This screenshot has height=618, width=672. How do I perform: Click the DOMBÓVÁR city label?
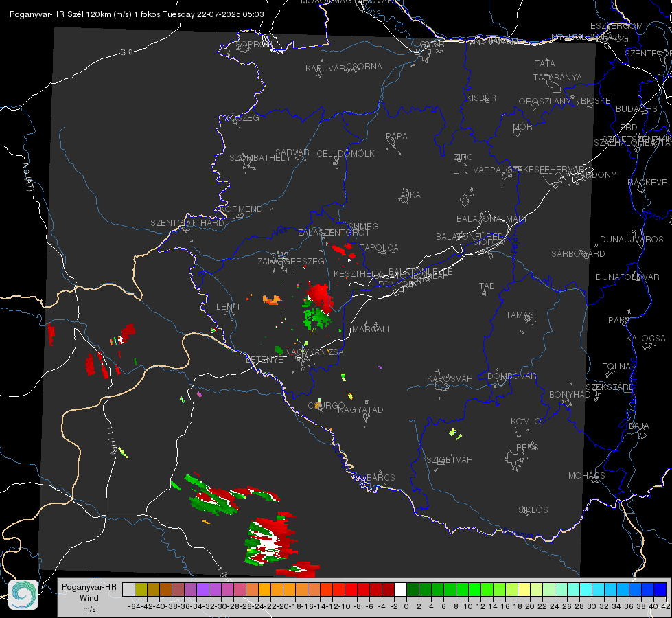click(x=512, y=376)
